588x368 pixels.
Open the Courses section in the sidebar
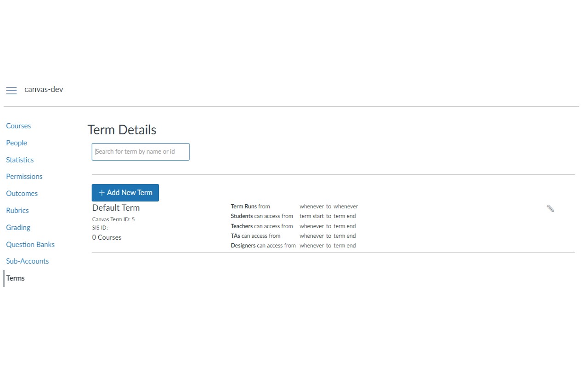(18, 126)
